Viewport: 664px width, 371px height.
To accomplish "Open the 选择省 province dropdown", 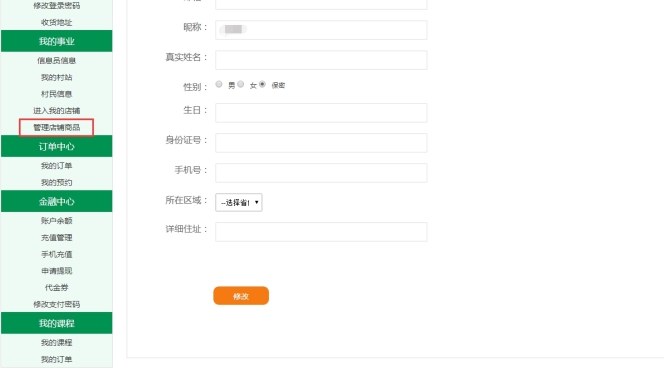I will pos(239,202).
